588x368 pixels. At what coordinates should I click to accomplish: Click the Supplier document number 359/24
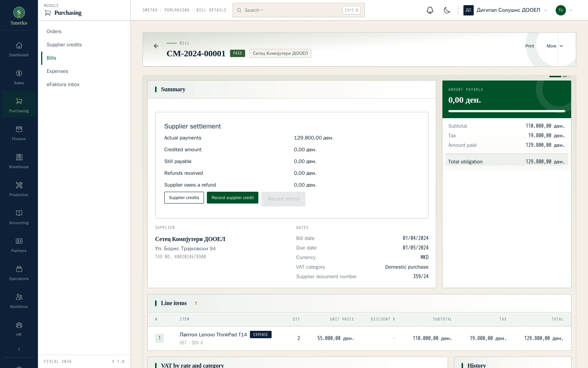(421, 276)
